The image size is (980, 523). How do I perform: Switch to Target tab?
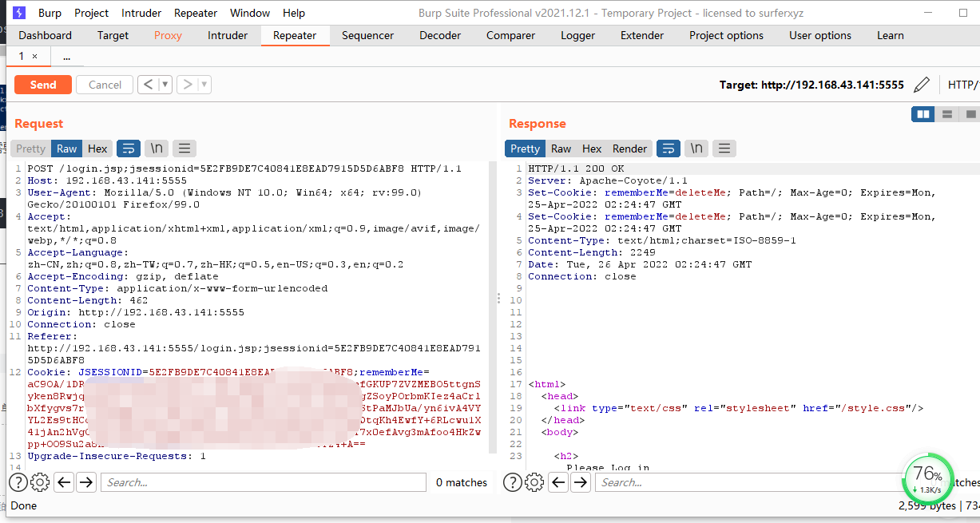click(x=113, y=35)
